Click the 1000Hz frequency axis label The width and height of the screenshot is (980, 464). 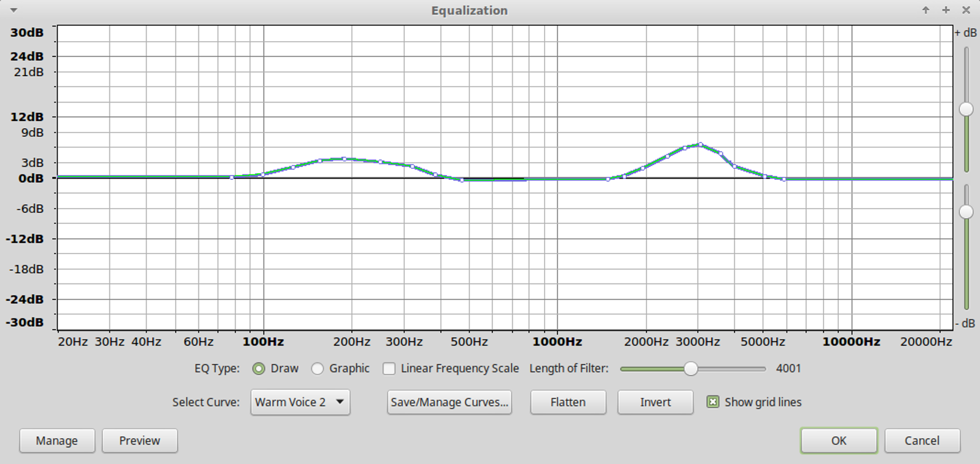pos(557,342)
